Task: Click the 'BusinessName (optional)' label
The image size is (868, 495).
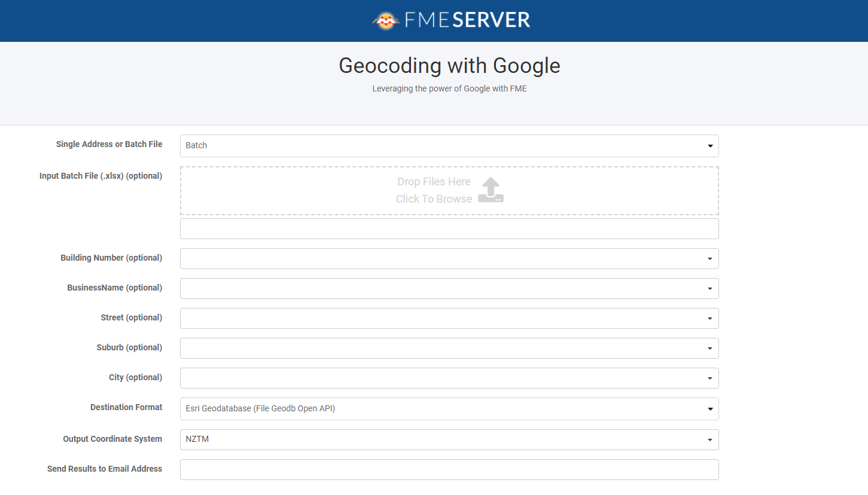Action: [x=114, y=288]
